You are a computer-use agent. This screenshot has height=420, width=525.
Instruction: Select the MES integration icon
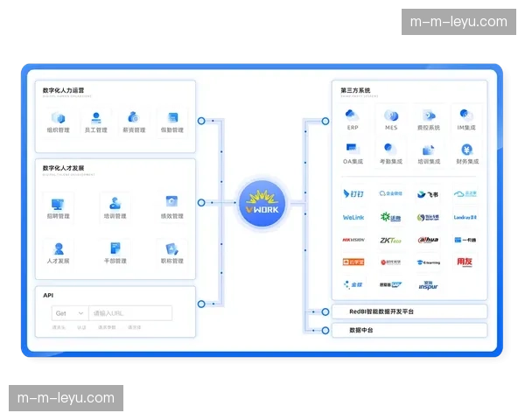pyautogui.click(x=391, y=115)
